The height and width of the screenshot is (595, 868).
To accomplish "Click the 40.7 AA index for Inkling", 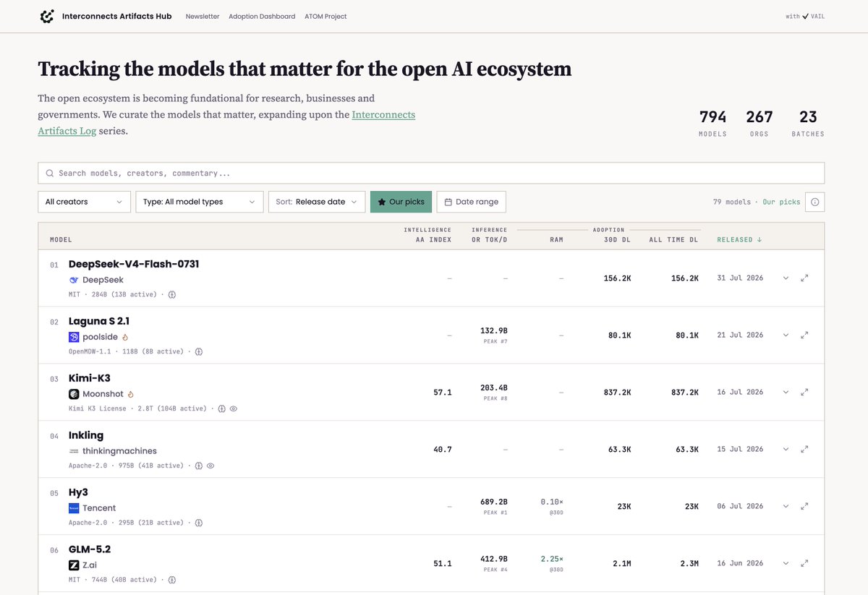I will pyautogui.click(x=443, y=449).
